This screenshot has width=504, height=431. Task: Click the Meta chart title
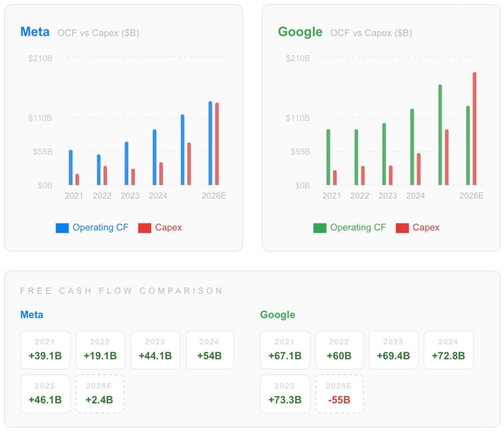pyautogui.click(x=35, y=32)
